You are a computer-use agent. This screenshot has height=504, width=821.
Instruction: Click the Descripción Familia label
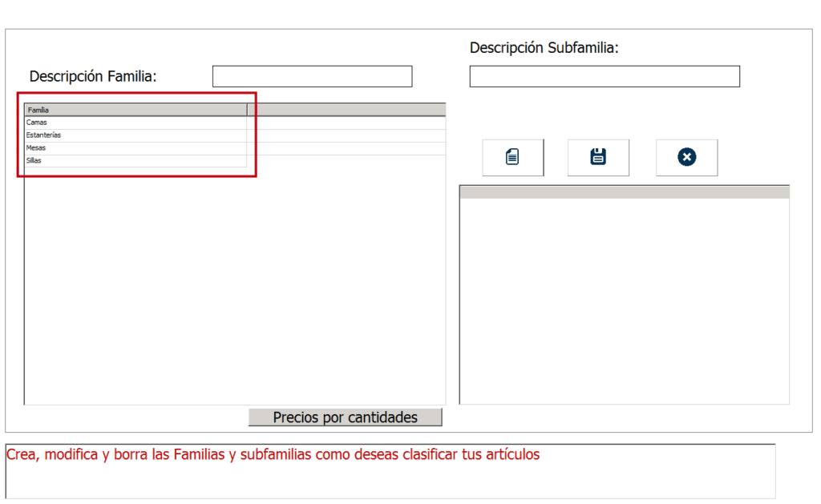(x=93, y=76)
